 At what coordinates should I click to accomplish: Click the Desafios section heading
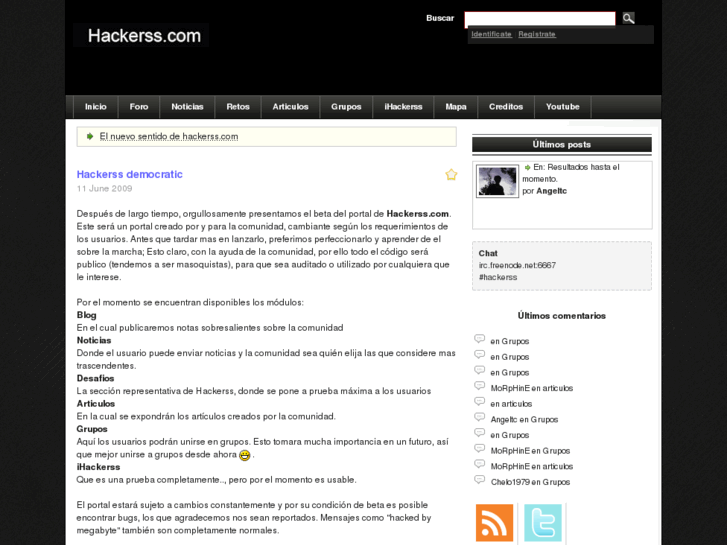[x=96, y=378]
